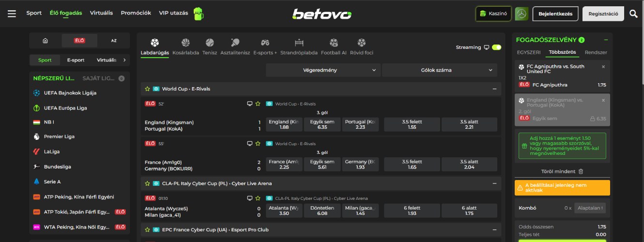
Task: Remove FC Agniputhra bet from slip
Action: tap(603, 67)
